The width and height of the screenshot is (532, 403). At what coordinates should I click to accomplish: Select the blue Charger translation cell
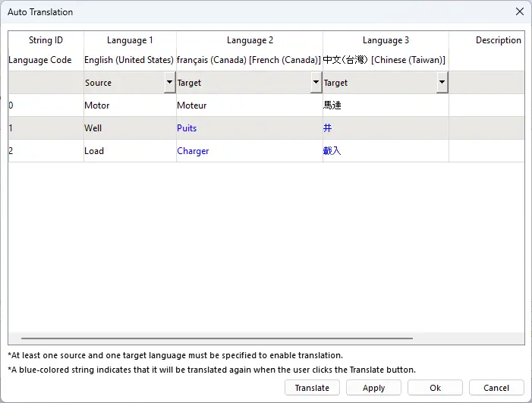click(250, 150)
